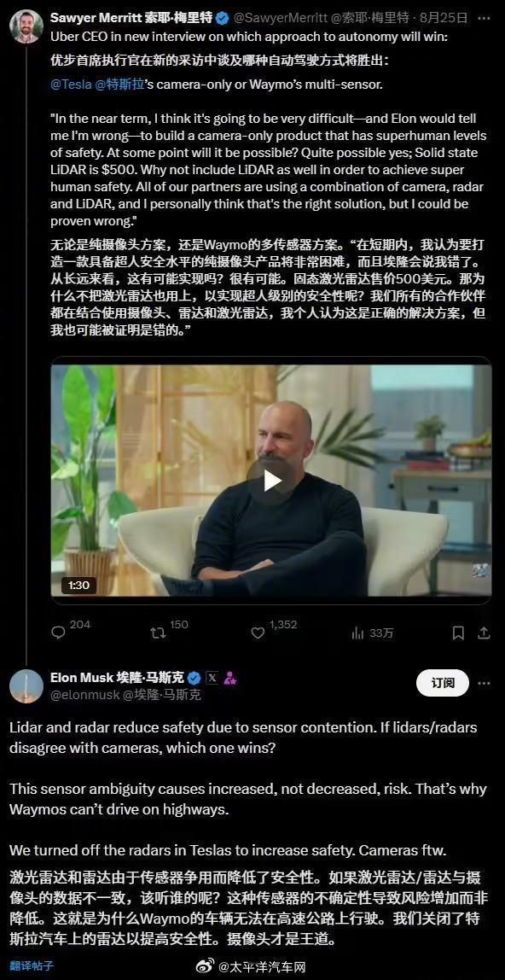Screen dimensions: 505x980
Task: Subscribe with the 订阅 button
Action: (x=443, y=683)
